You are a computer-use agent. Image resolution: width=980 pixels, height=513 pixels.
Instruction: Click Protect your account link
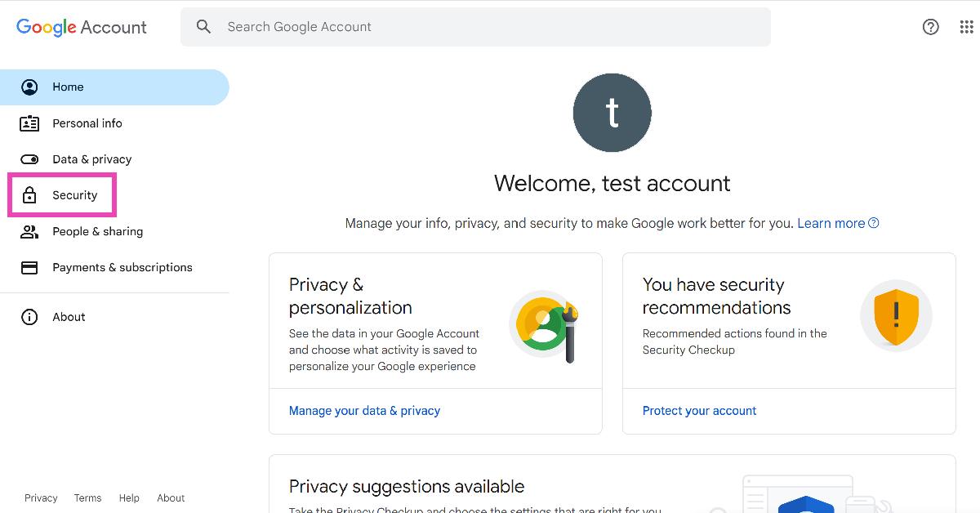click(699, 411)
